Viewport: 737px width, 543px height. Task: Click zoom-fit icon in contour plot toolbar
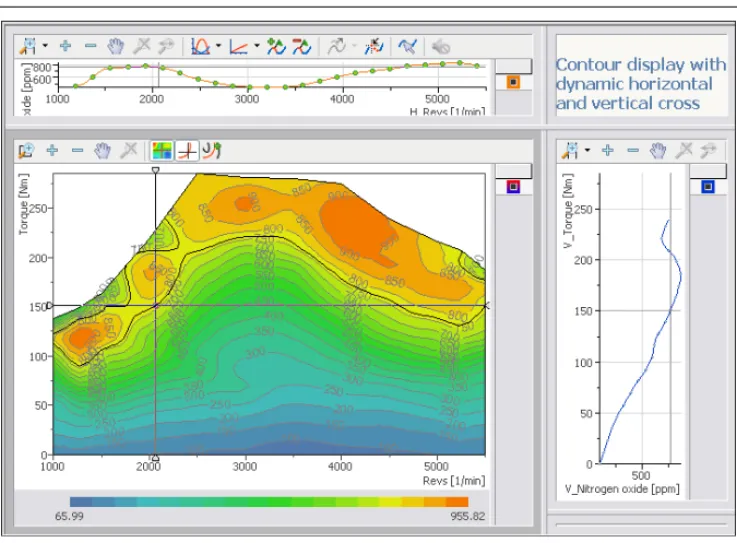[x=26, y=150]
